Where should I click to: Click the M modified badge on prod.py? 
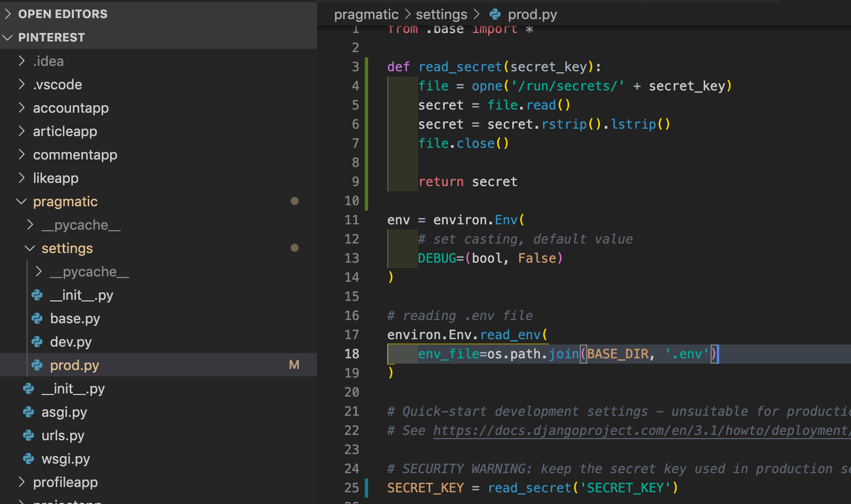(294, 365)
